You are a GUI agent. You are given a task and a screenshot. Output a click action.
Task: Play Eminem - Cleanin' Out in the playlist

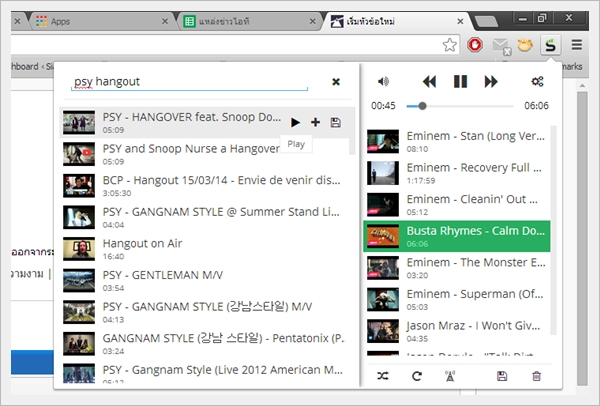point(457,205)
